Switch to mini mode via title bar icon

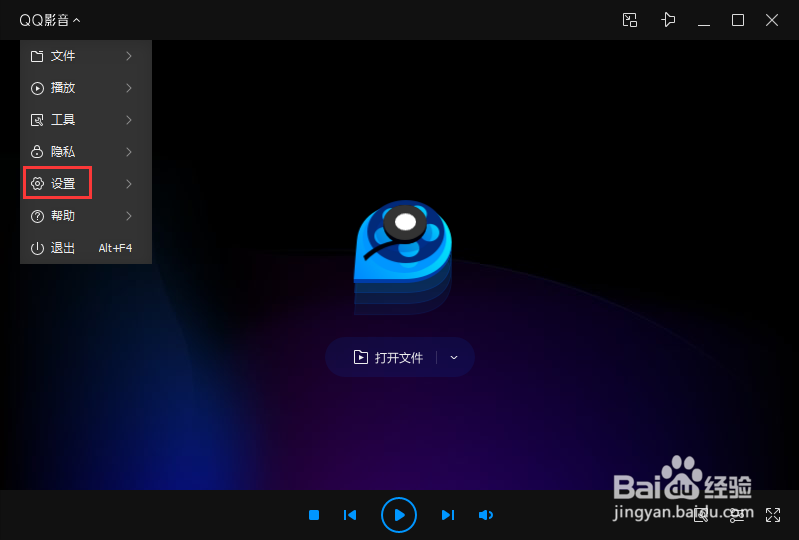pyautogui.click(x=630, y=20)
